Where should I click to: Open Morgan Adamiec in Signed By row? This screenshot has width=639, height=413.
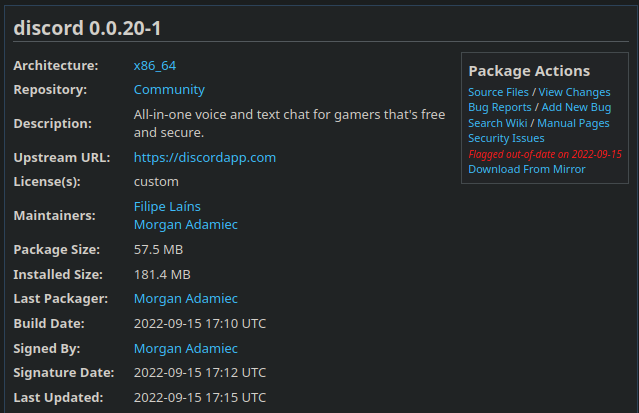tap(186, 349)
